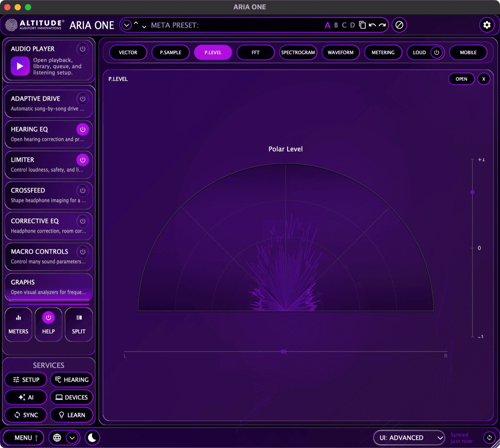Disable the Hearing EQ power toggle
500x448 pixels.
coord(83,129)
